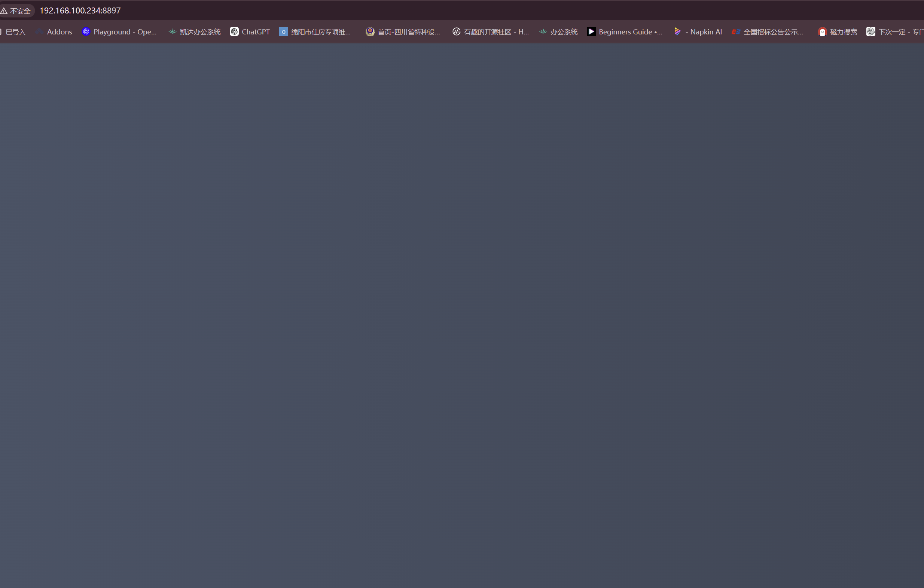The width and height of the screenshot is (924, 588).
Task: Click the 全国招标公告公示 bookmark icon
Action: pos(736,31)
